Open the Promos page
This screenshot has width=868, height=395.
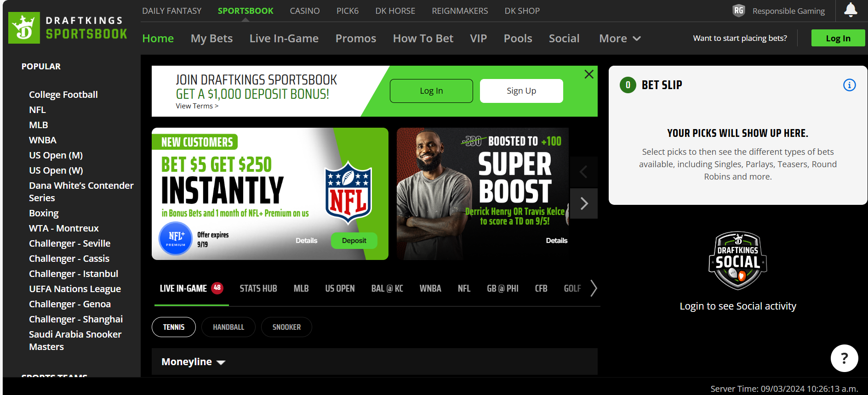coord(356,39)
